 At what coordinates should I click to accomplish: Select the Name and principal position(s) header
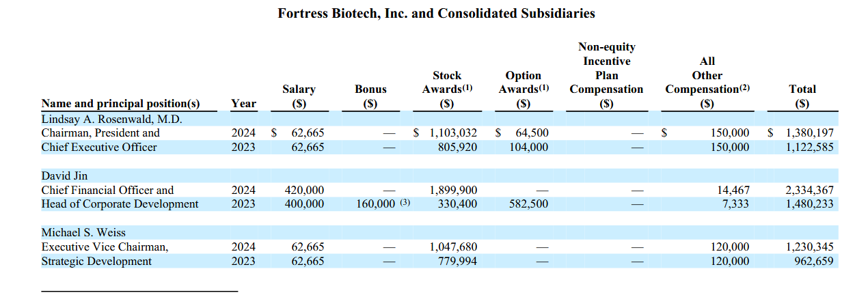coord(120,104)
